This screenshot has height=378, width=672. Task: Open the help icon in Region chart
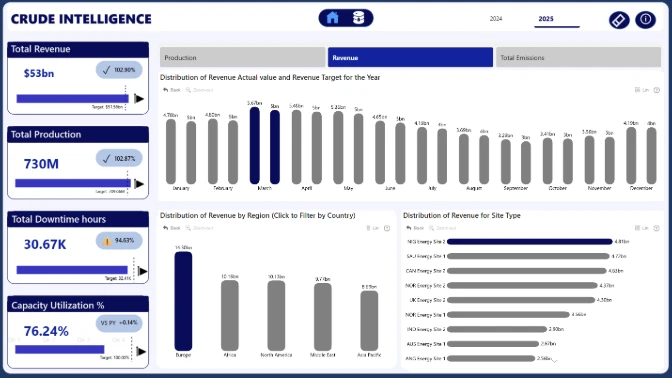pos(387,228)
